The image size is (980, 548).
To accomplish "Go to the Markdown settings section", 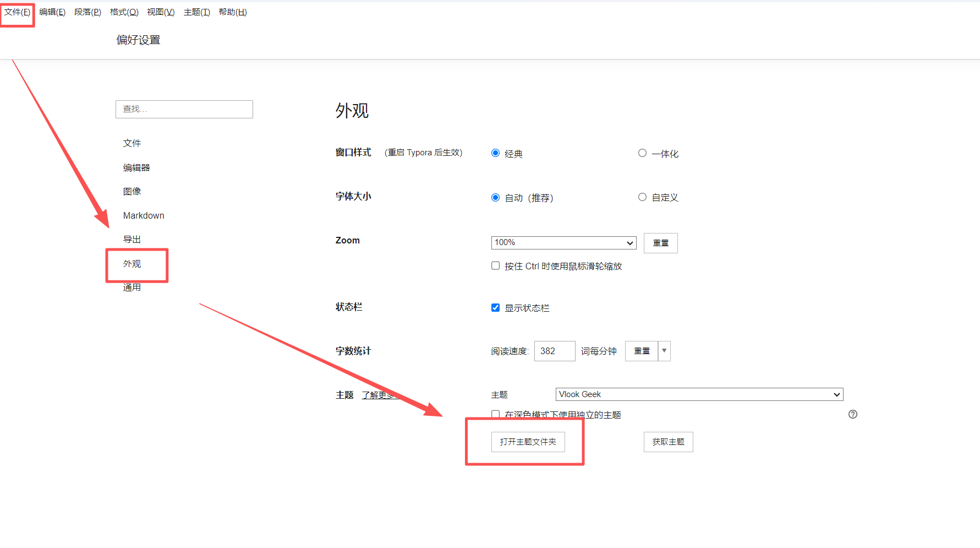I will (x=144, y=215).
